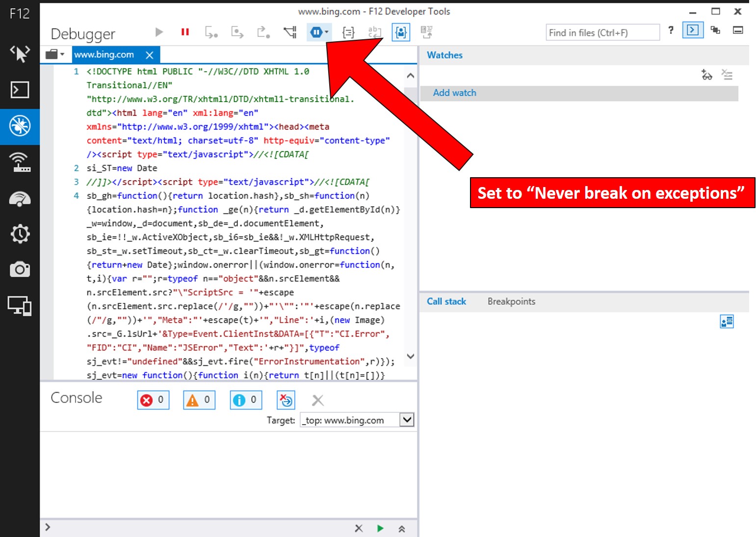
Task: Click the red Break pause button
Action: tap(185, 32)
